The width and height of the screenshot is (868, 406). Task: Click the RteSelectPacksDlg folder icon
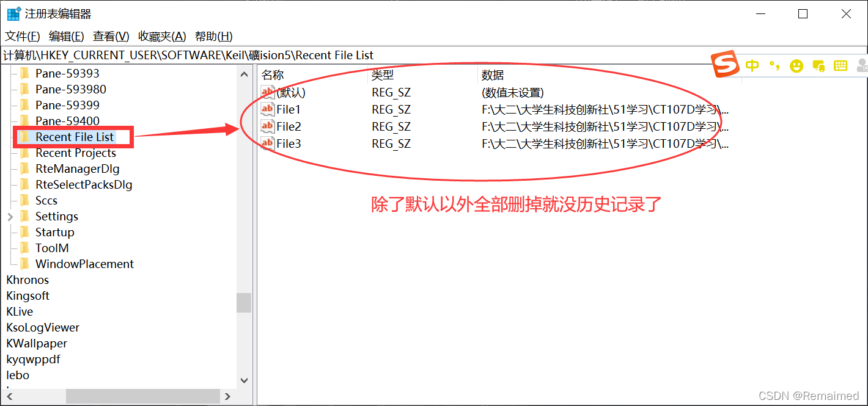pos(25,184)
